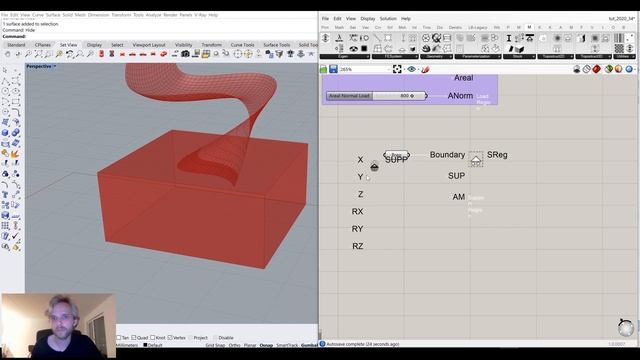Select the support component icon beside SReg
The height and width of the screenshot is (360, 640).
pyautogui.click(x=476, y=159)
